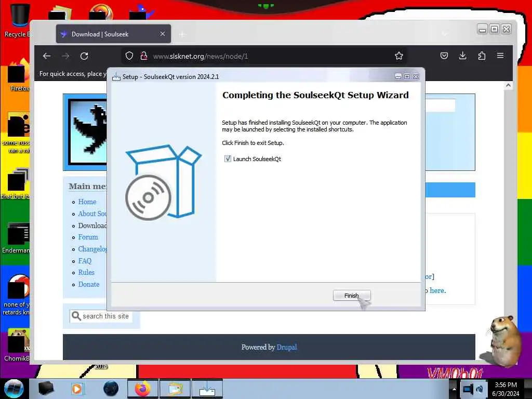Open the Home link in main menu

tap(87, 202)
